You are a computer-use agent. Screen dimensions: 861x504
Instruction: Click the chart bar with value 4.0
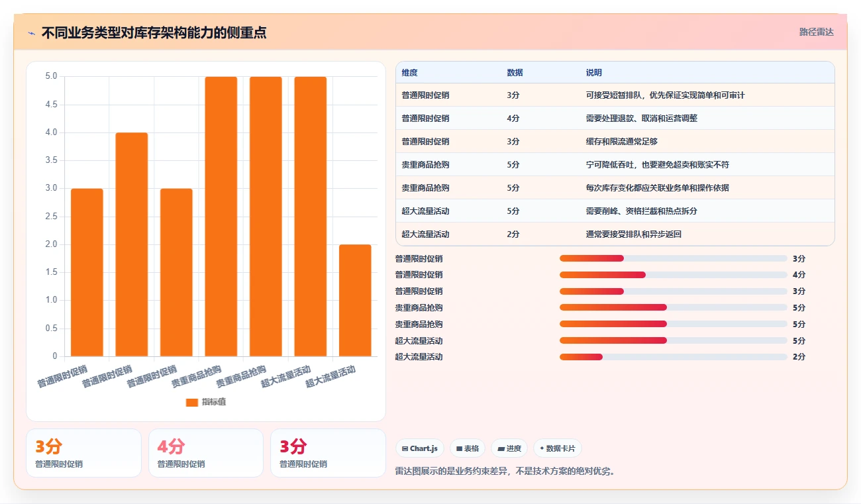(x=132, y=244)
